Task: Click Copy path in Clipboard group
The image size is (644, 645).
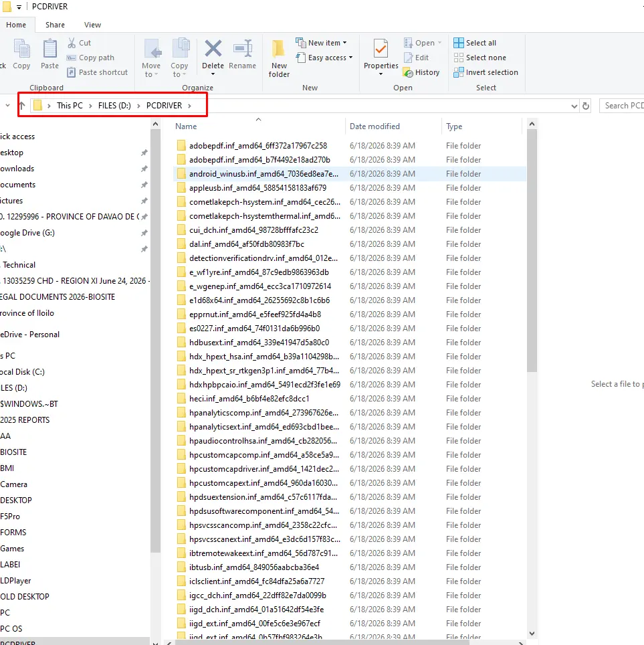Action: point(90,58)
